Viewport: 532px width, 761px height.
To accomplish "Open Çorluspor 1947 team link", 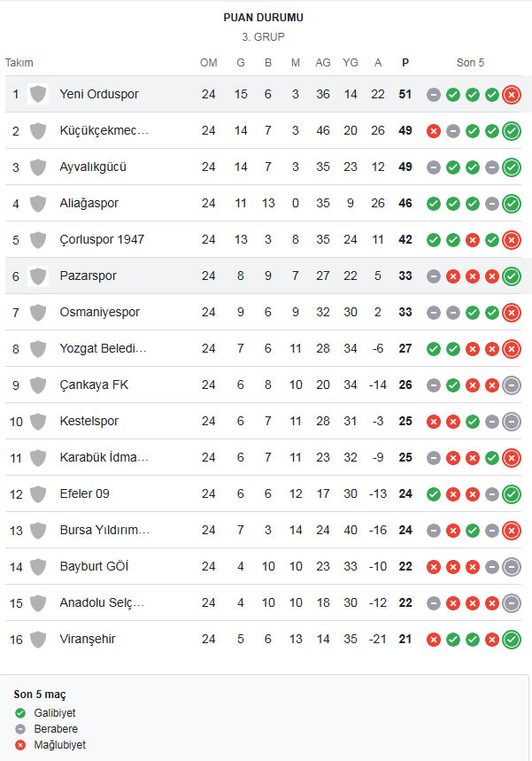I will point(102,239).
